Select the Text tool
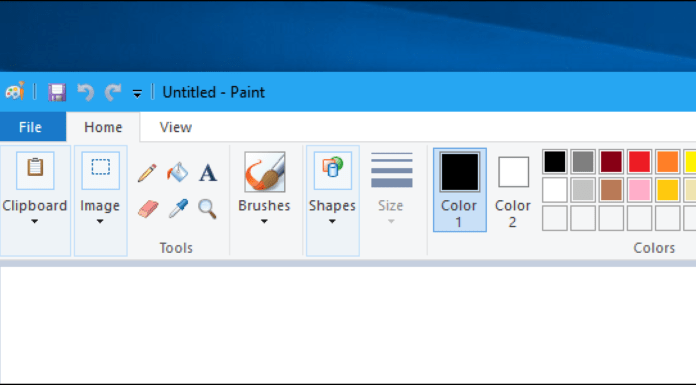The width and height of the screenshot is (696, 385). coord(208,173)
